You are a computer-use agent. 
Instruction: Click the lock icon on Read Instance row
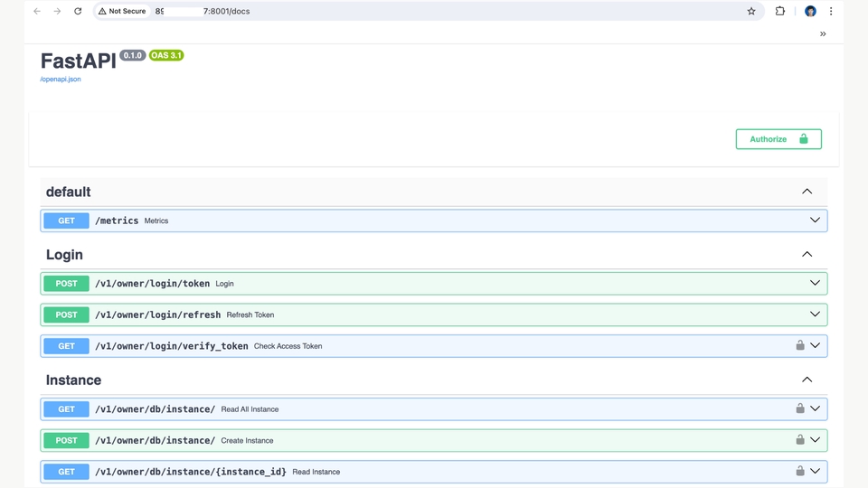pos(800,471)
